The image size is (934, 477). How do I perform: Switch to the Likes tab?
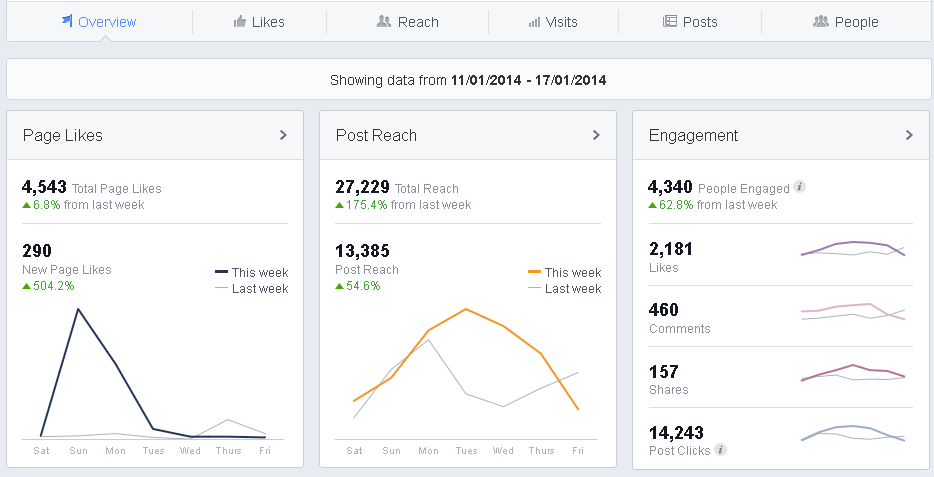[259, 22]
